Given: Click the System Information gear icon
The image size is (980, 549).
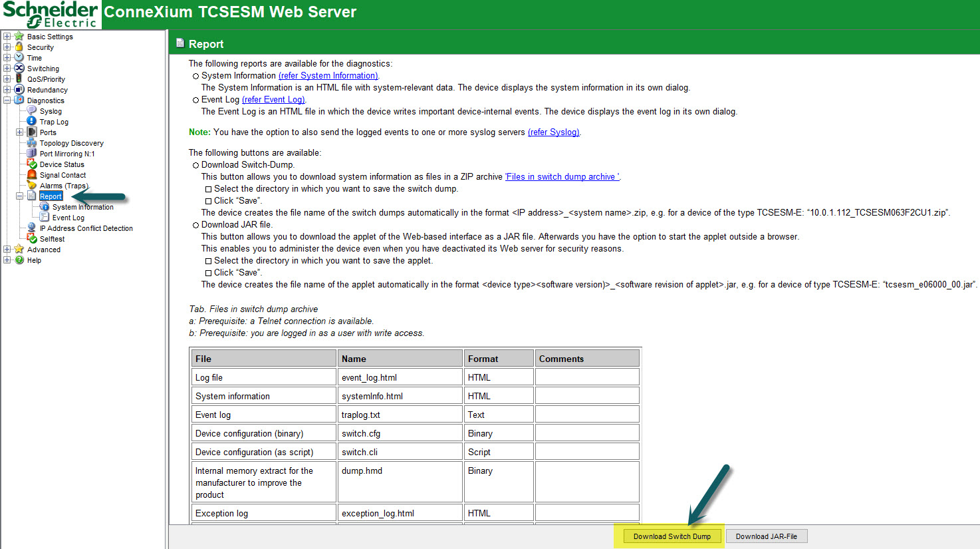Looking at the screenshot, I should (x=45, y=206).
